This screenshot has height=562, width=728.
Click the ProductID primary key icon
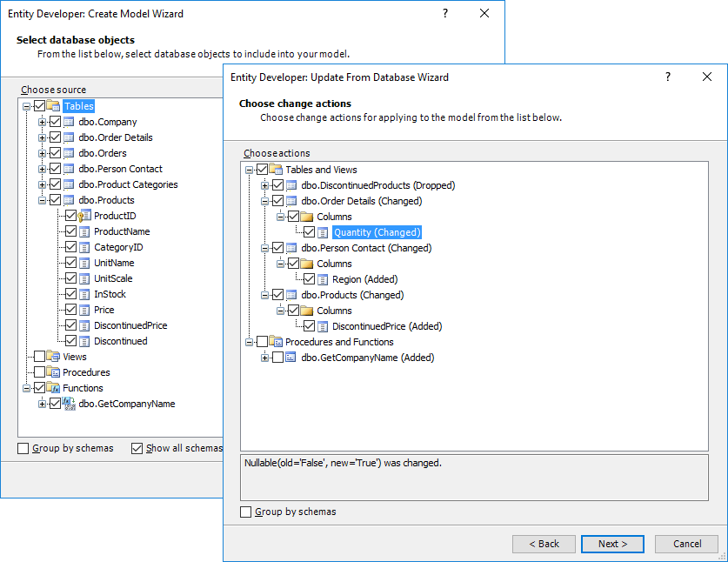84,216
